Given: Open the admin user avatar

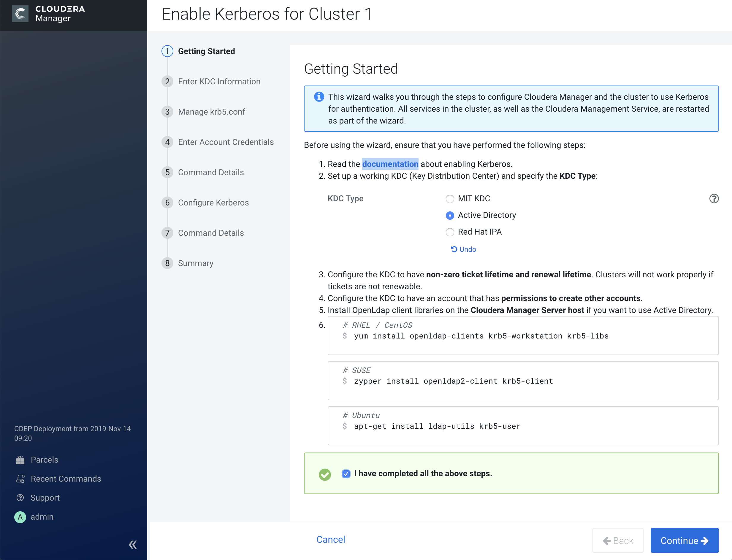Looking at the screenshot, I should click(x=20, y=517).
